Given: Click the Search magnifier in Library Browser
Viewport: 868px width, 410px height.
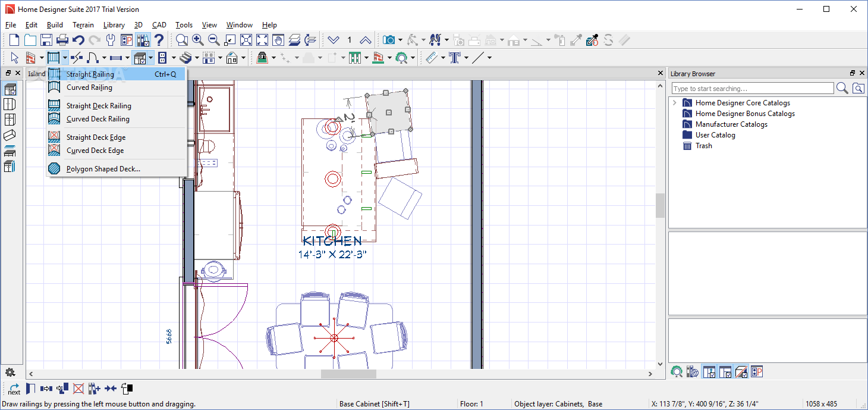Looking at the screenshot, I should tap(842, 88).
